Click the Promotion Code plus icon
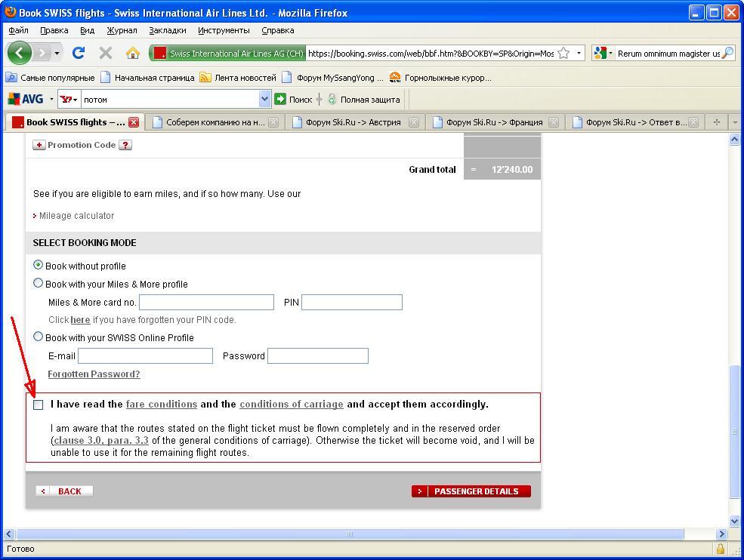 [39, 145]
